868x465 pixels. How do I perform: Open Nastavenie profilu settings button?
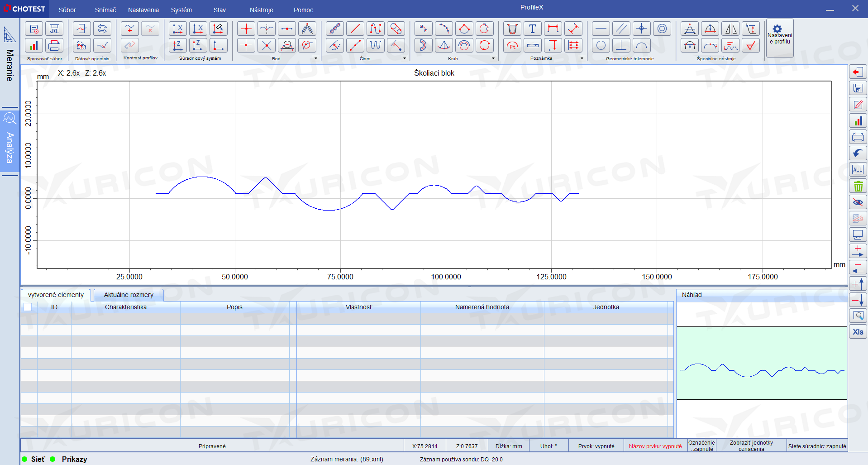pos(780,38)
